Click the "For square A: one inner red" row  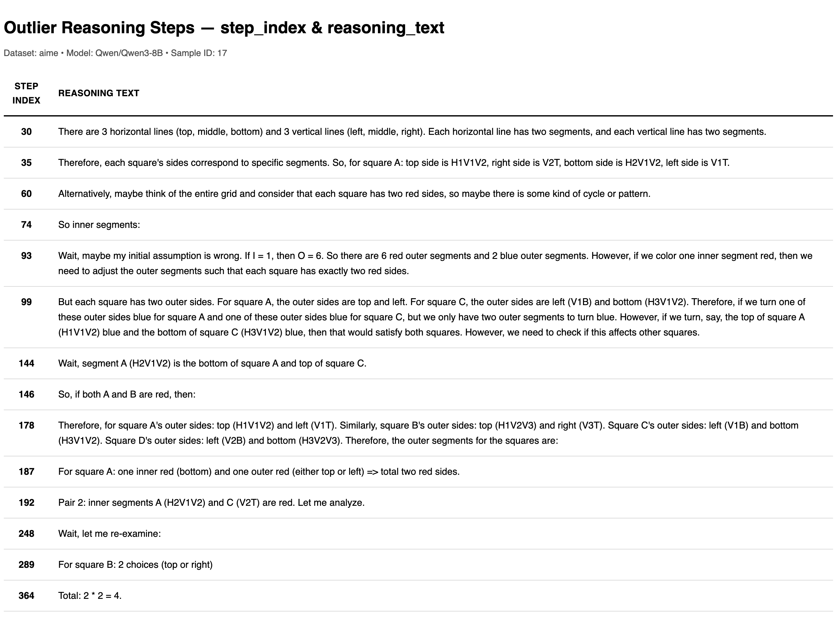259,471
